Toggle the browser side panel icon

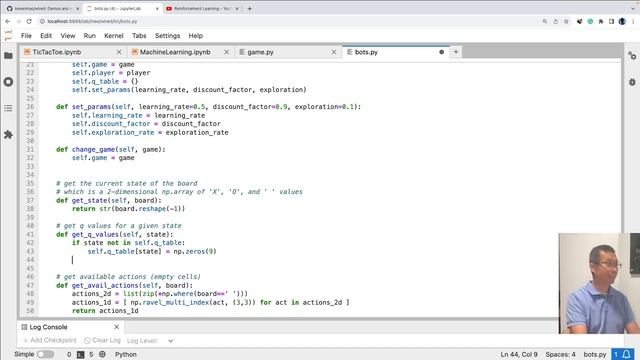(x=611, y=21)
